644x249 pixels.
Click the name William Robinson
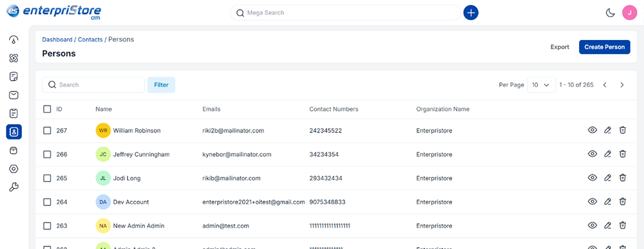tap(137, 131)
